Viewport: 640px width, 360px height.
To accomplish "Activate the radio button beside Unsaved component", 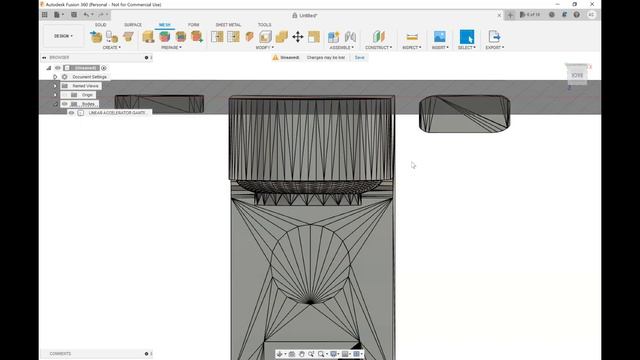I will coord(104,68).
